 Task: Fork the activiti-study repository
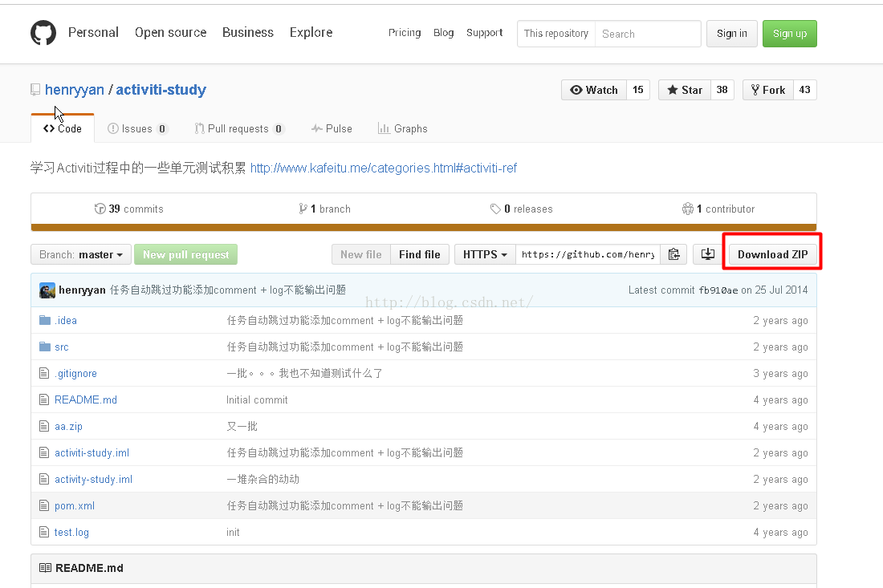[x=768, y=90]
